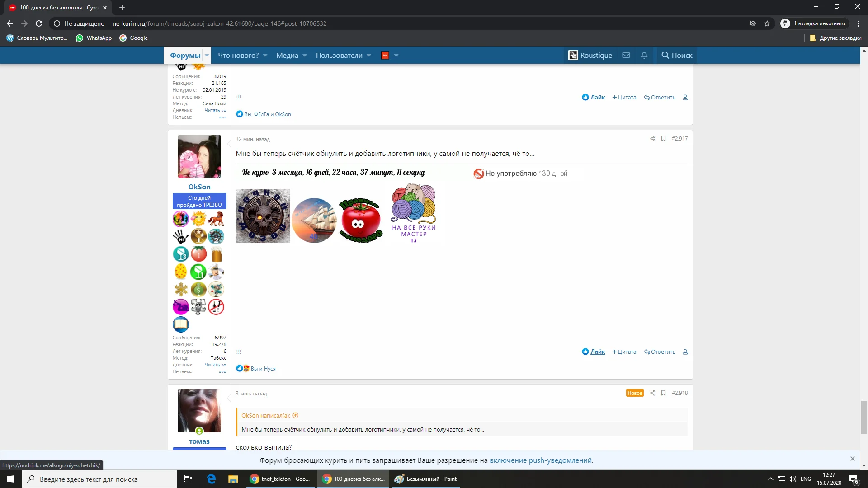Bookmark post #2.918 with bookmark icon
This screenshot has width=868, height=488.
point(663,393)
